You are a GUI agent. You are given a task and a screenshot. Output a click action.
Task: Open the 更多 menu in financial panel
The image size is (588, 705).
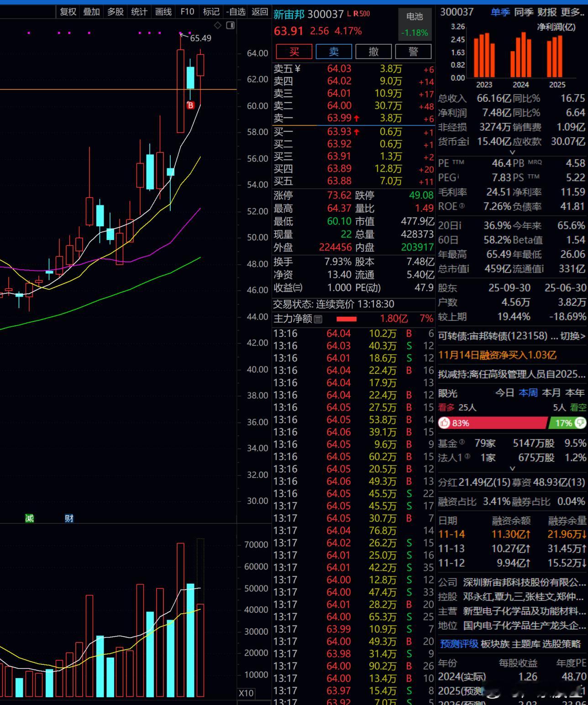[572, 12]
